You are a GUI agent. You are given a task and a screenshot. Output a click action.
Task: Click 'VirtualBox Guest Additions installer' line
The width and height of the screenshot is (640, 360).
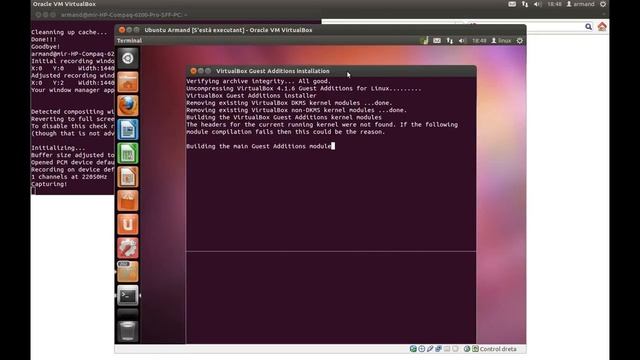tap(251, 96)
